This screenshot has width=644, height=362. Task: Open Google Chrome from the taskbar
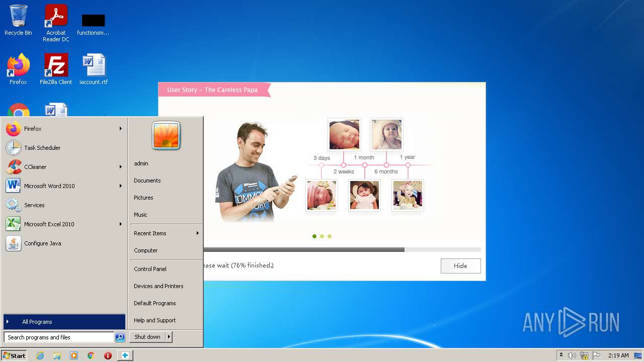pos(91,355)
